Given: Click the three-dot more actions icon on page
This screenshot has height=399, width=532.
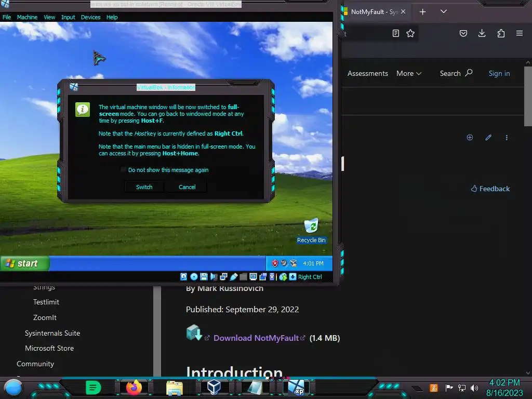Looking at the screenshot, I should (507, 137).
